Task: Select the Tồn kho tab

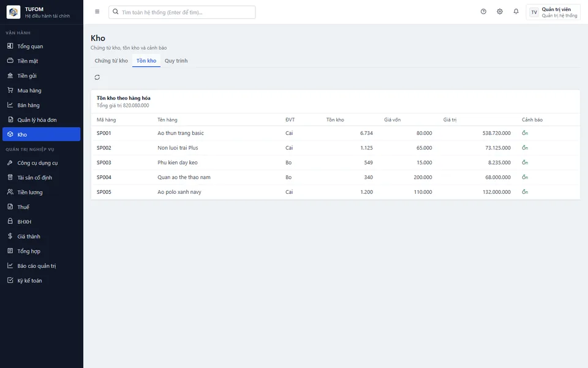Action: tap(146, 61)
